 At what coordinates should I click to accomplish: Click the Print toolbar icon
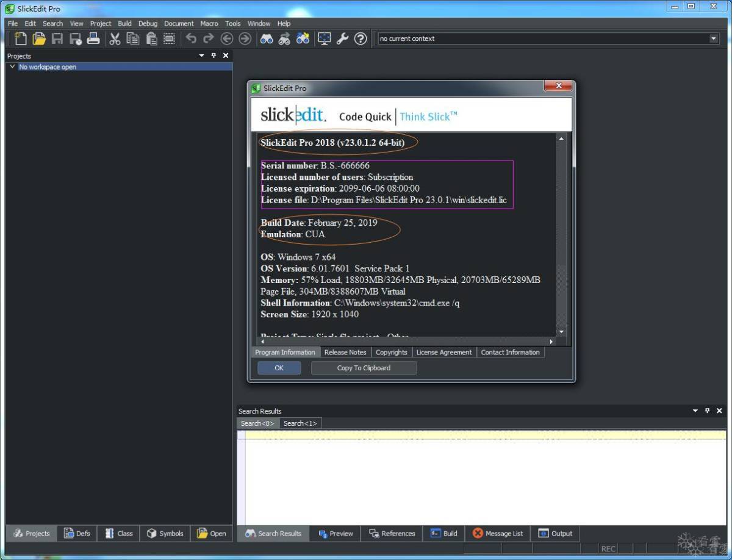pos(93,38)
